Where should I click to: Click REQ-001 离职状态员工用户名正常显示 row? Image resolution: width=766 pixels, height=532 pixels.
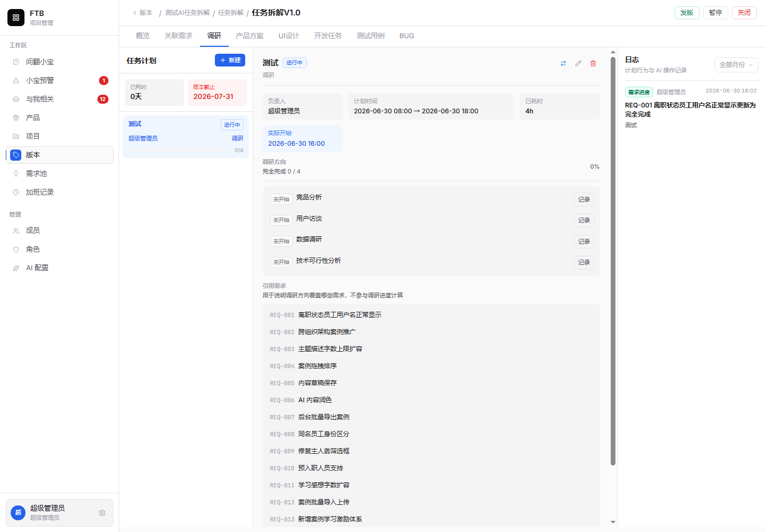[431, 315]
